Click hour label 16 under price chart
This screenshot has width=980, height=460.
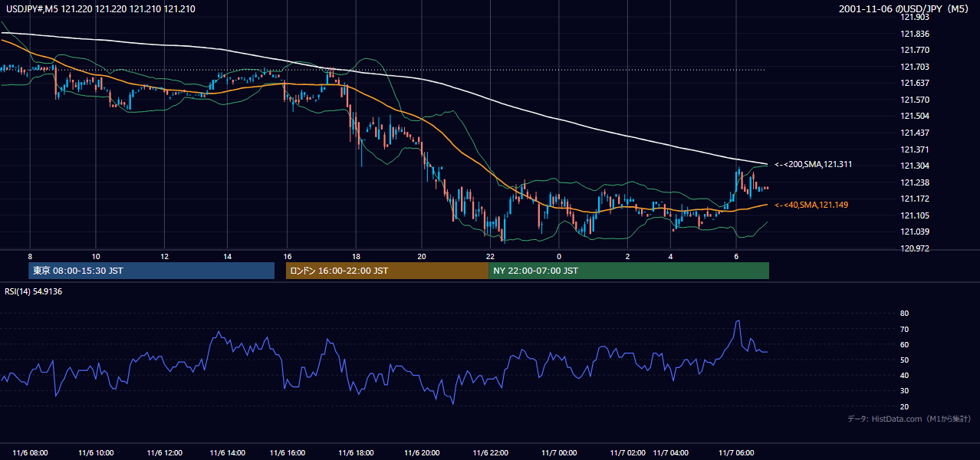pyautogui.click(x=288, y=256)
